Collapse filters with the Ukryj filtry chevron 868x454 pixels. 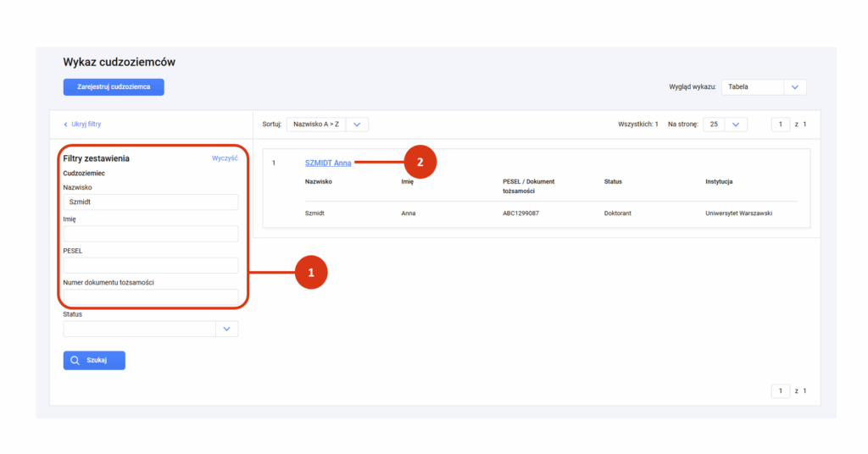(x=65, y=125)
